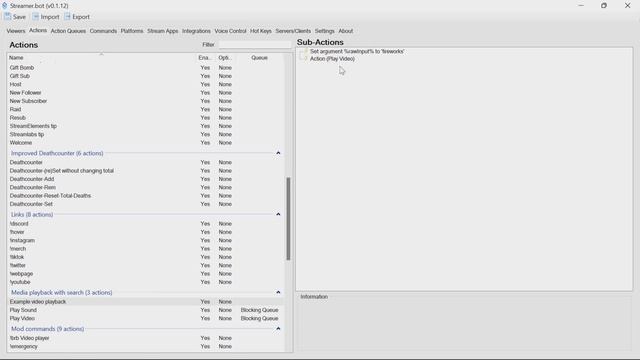The height and width of the screenshot is (360, 640).
Task: Click Blocking Queue cell for Play Sound
Action: click(260, 310)
